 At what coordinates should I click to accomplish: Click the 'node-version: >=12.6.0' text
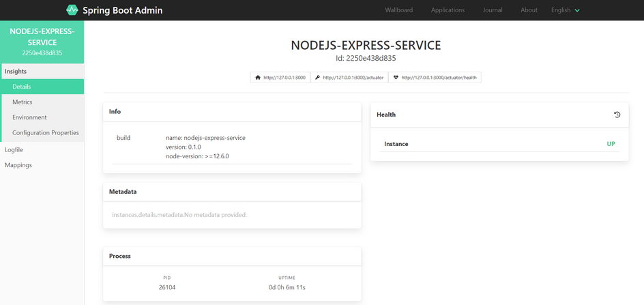coord(198,156)
